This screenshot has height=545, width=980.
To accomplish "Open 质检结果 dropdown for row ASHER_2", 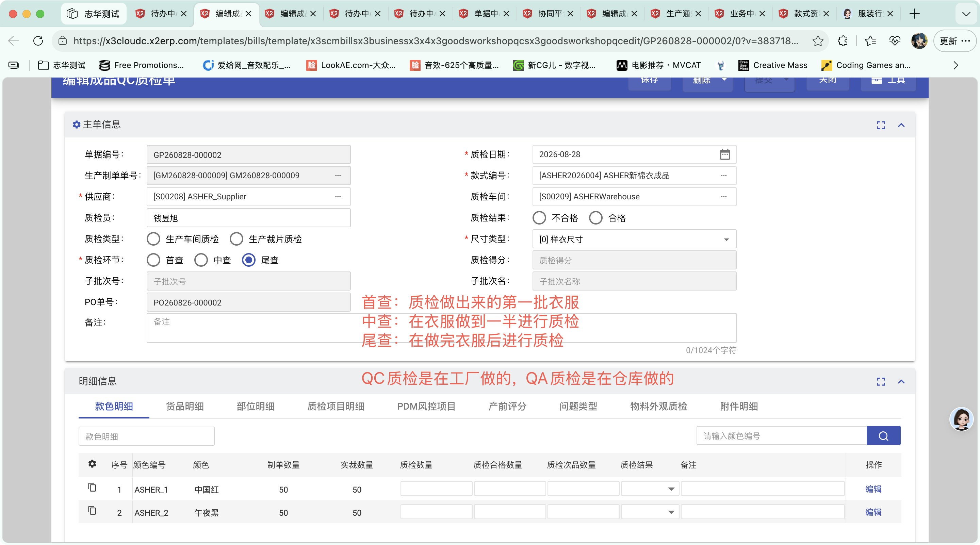I will (x=650, y=512).
